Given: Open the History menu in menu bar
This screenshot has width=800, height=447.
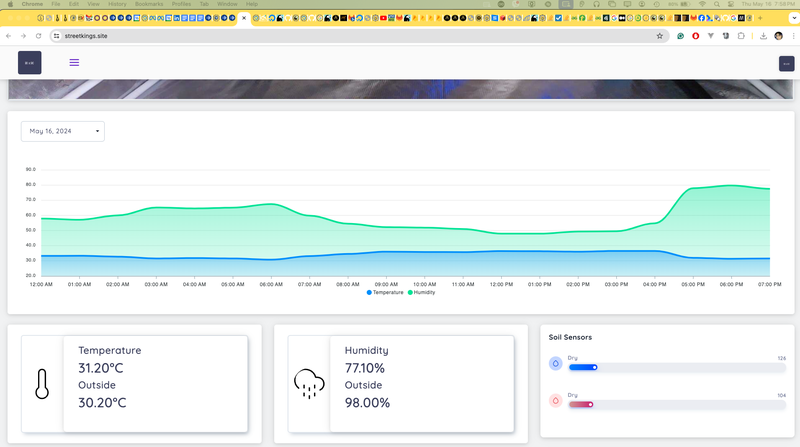Looking at the screenshot, I should (x=117, y=4).
